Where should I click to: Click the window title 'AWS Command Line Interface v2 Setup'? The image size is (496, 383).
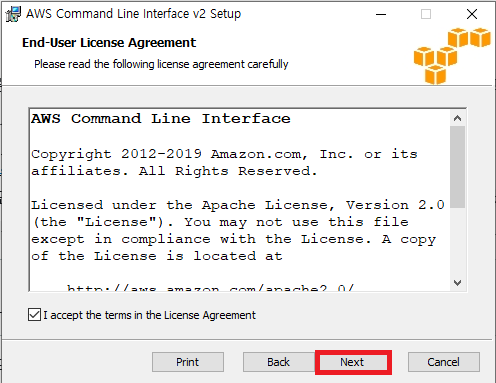pos(133,14)
